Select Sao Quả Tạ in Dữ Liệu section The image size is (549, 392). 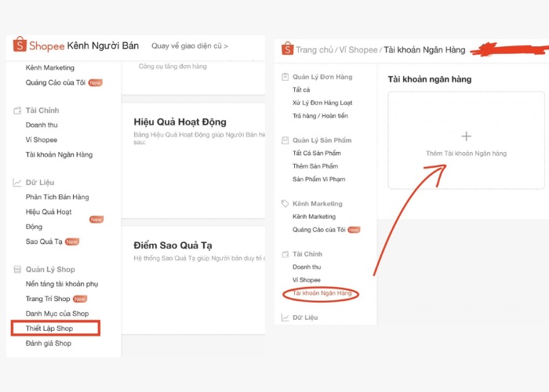click(x=44, y=241)
